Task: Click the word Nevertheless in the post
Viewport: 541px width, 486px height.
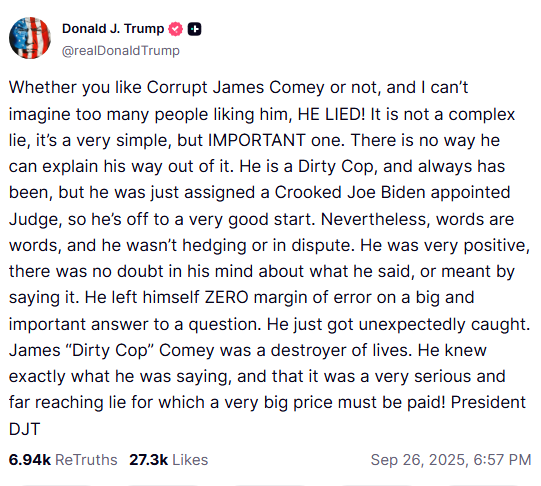Action: tap(376, 219)
